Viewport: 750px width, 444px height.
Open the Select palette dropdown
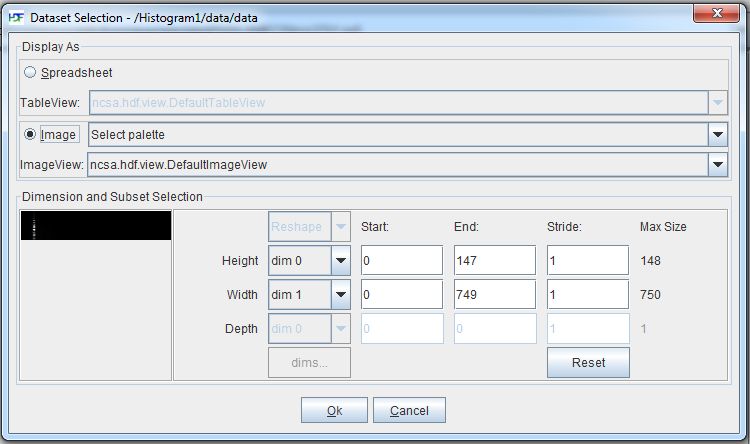[717, 134]
